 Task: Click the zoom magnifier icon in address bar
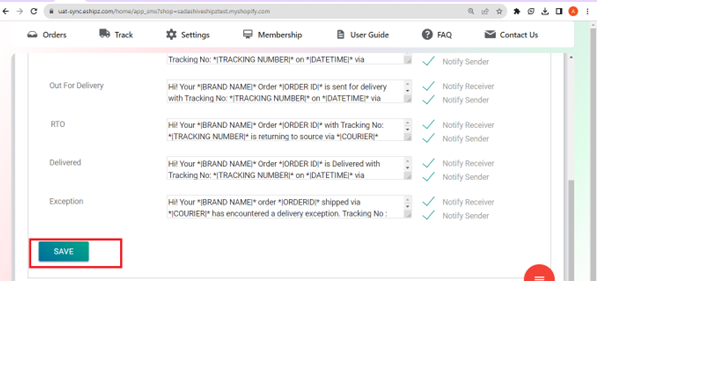471,11
